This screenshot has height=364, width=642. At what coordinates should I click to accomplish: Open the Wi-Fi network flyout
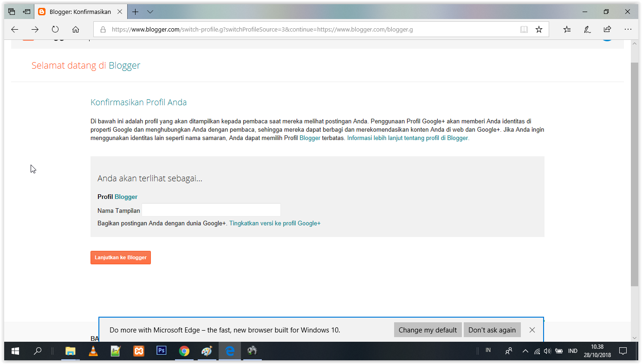537,351
